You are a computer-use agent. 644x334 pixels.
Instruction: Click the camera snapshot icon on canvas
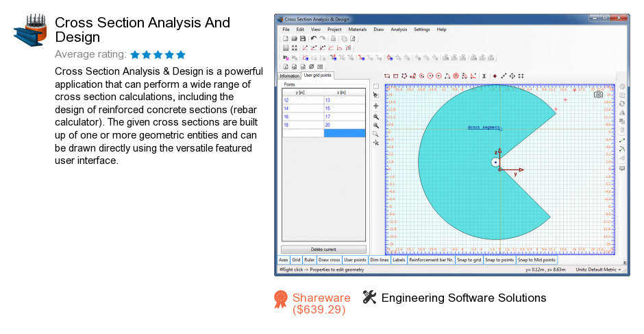click(598, 95)
